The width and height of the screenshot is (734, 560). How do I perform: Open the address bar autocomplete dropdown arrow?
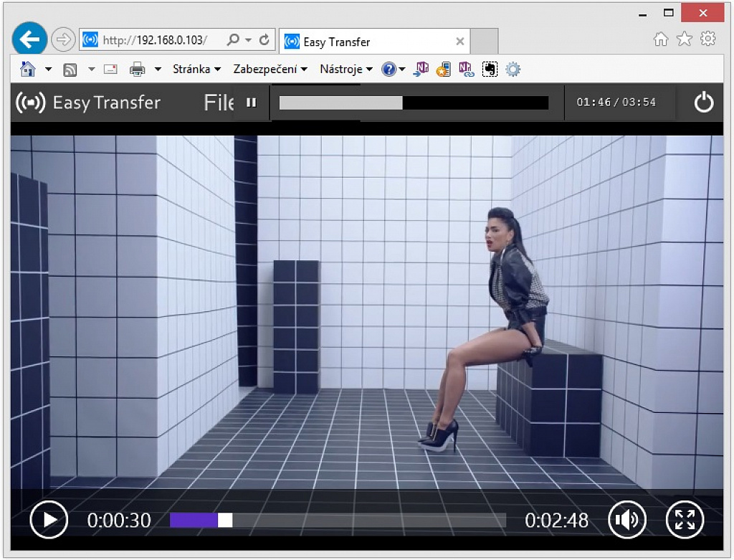point(249,40)
